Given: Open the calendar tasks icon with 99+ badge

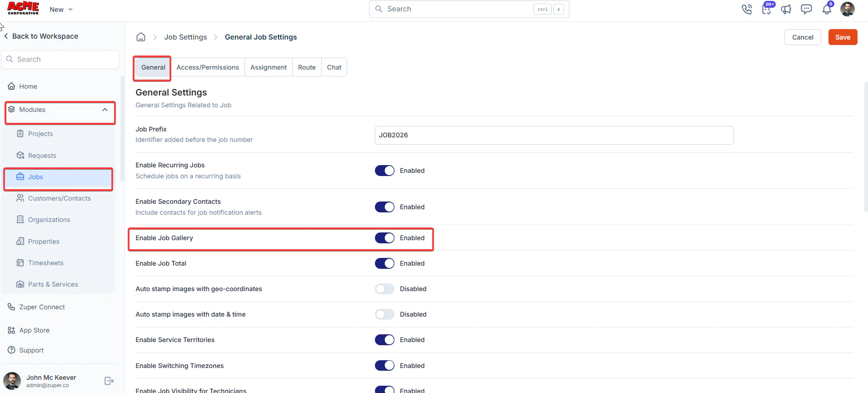Looking at the screenshot, I should (x=767, y=9).
